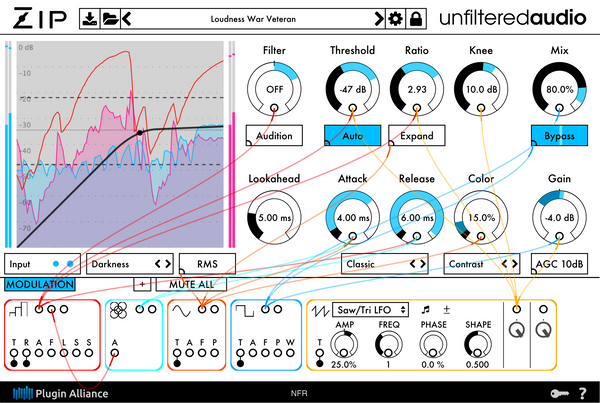Open the load preset folder icon
The height and width of the screenshot is (403, 600).
pyautogui.click(x=111, y=18)
